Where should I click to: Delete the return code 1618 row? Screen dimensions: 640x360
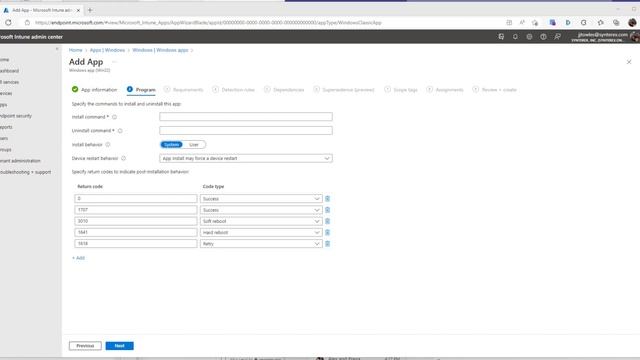coord(327,244)
